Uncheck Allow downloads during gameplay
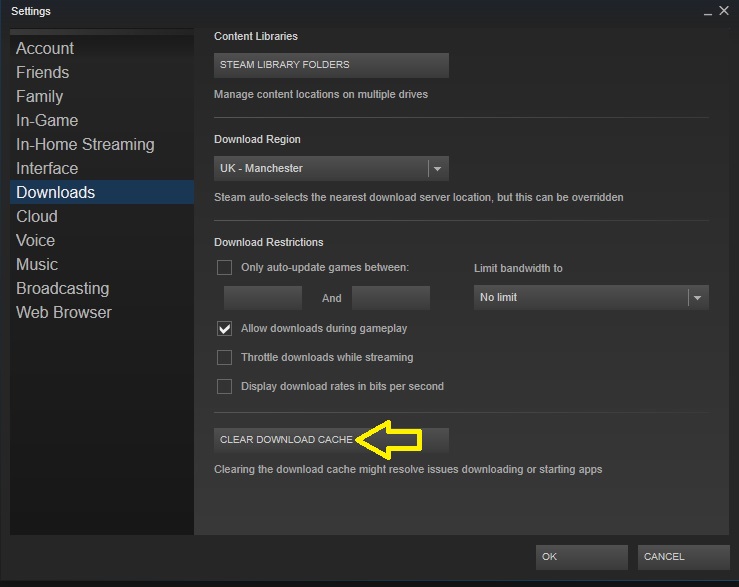The height and width of the screenshot is (587, 739). [x=224, y=328]
